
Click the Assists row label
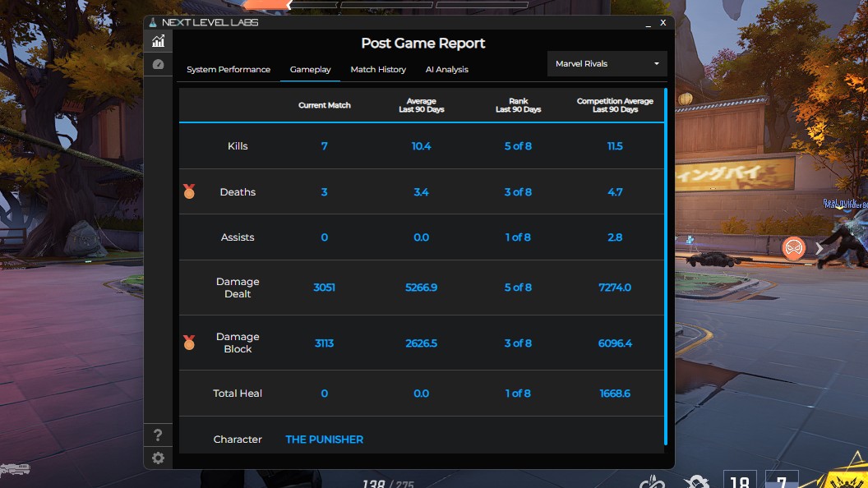tap(238, 237)
